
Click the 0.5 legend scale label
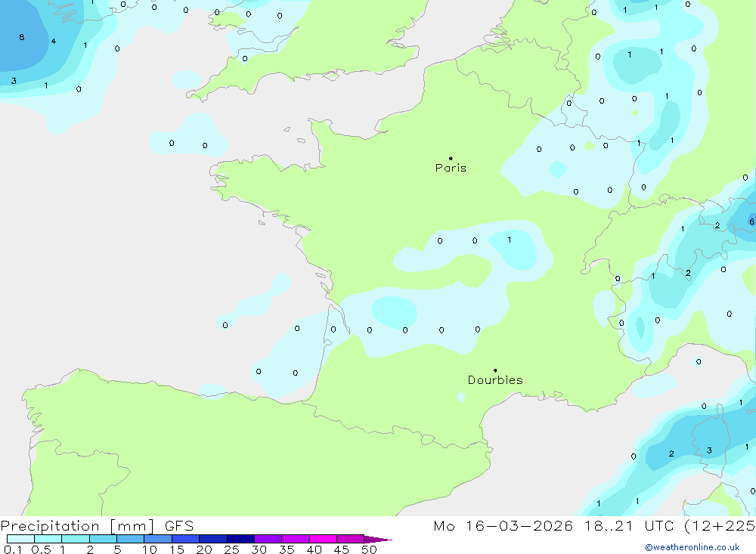tap(41, 549)
